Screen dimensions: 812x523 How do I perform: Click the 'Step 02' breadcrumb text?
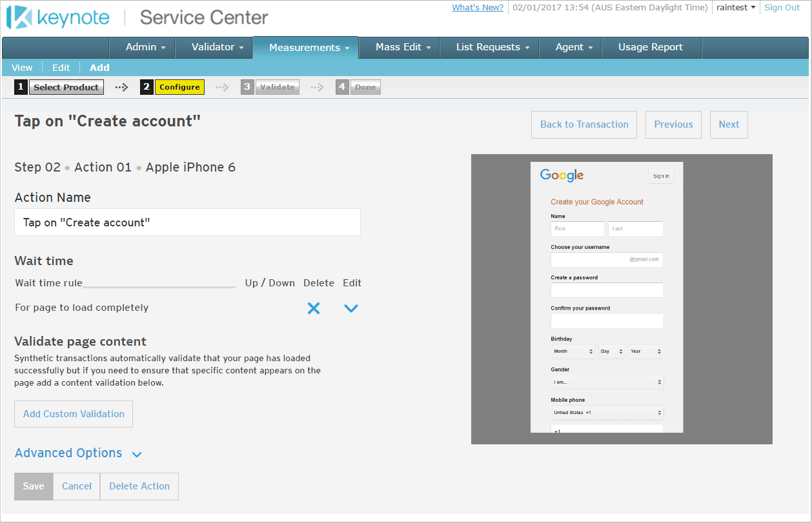pos(37,167)
